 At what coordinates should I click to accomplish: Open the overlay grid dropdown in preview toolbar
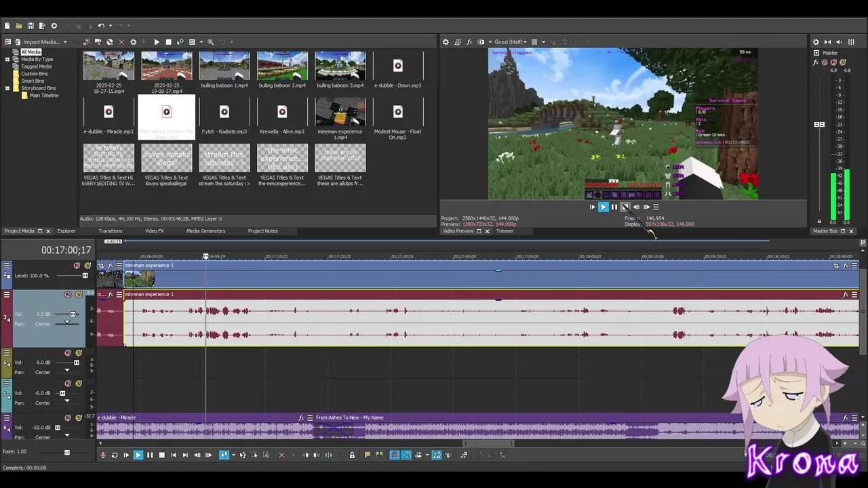pyautogui.click(x=543, y=42)
